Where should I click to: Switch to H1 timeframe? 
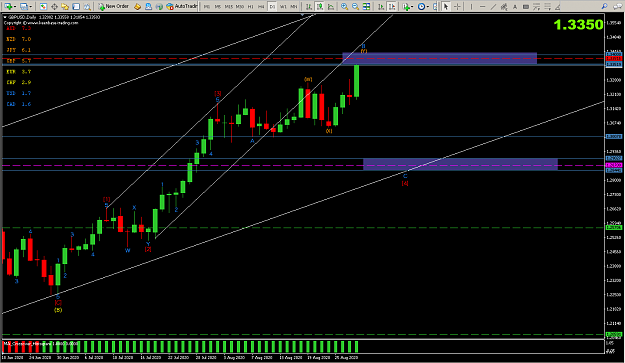(x=250, y=6)
